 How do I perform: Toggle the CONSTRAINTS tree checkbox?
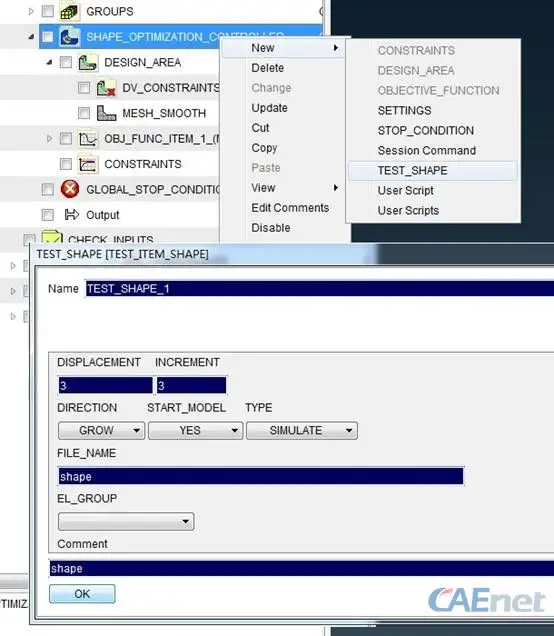point(66,164)
